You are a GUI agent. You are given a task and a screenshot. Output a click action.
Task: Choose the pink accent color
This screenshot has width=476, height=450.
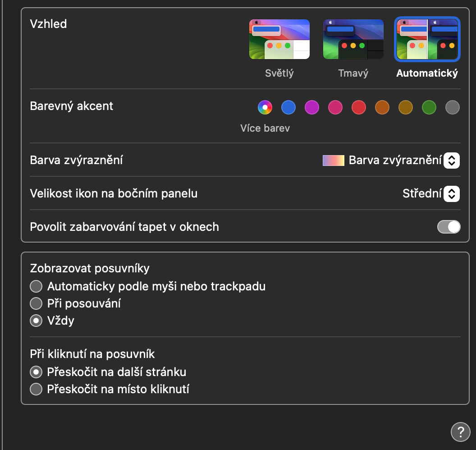[335, 107]
